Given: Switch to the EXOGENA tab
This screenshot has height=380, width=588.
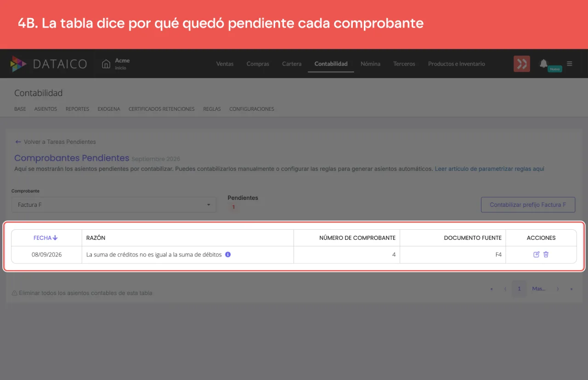Looking at the screenshot, I should point(109,109).
